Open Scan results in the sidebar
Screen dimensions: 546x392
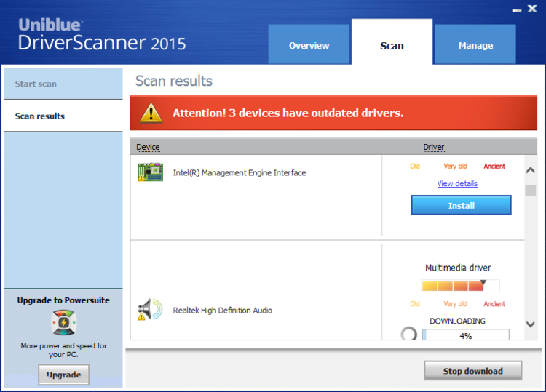click(x=63, y=116)
